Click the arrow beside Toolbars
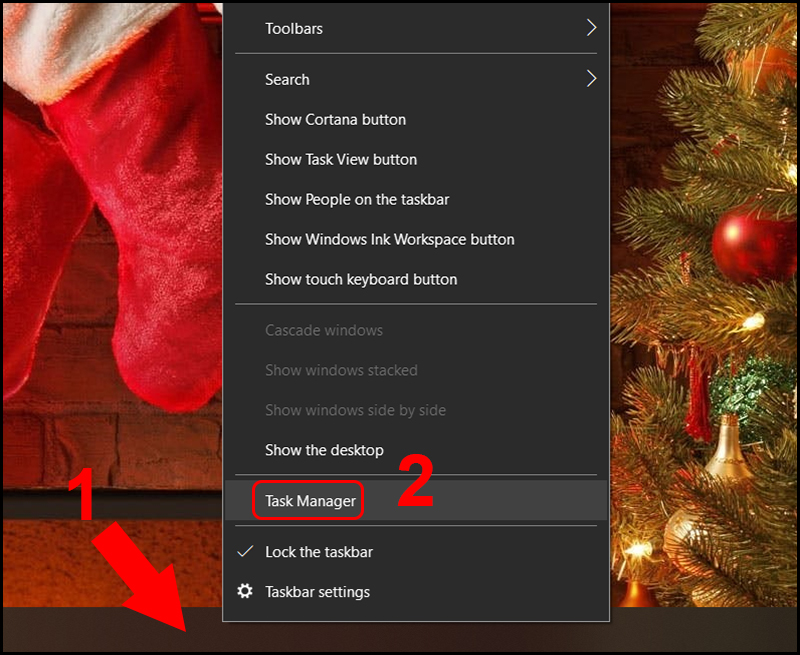The height and width of the screenshot is (655, 800). click(x=591, y=28)
